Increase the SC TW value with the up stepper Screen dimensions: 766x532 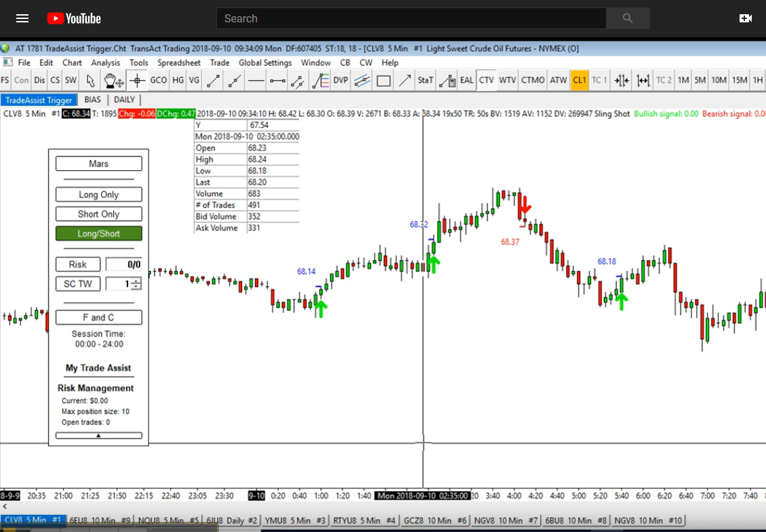[x=136, y=281]
